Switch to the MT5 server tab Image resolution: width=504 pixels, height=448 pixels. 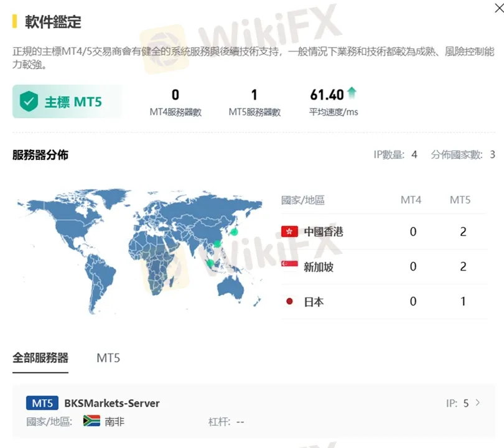108,358
